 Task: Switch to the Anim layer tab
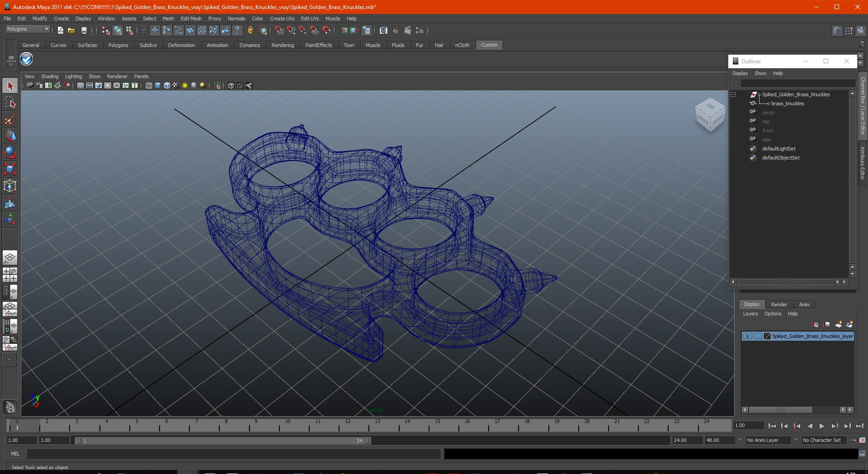804,305
